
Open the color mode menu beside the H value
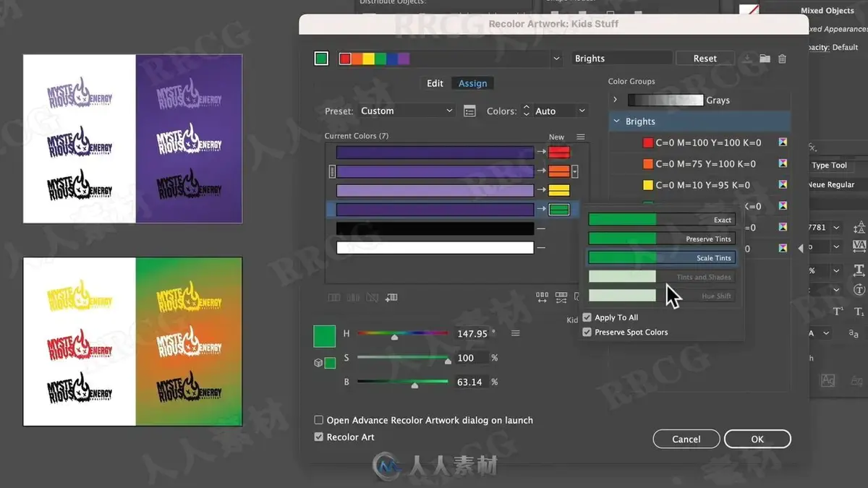pyautogui.click(x=516, y=333)
